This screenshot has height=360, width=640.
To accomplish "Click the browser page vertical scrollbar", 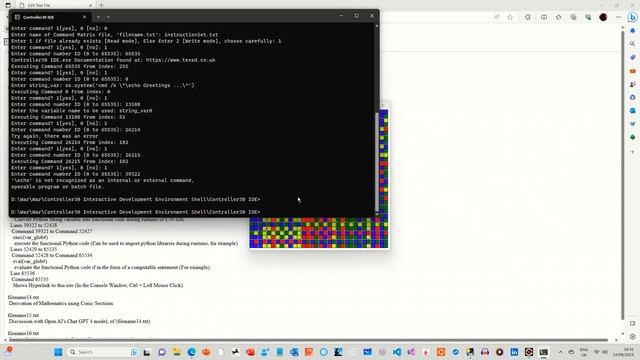I will [622, 176].
